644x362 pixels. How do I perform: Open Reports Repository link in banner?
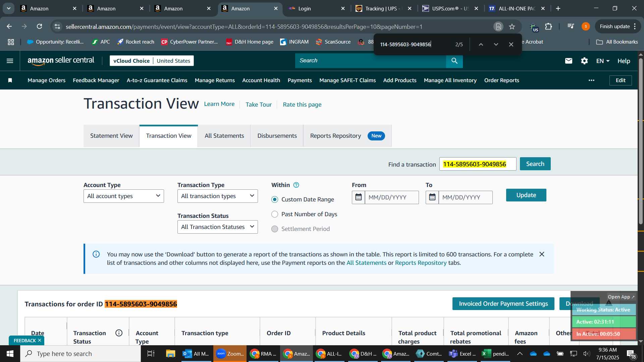(x=421, y=263)
